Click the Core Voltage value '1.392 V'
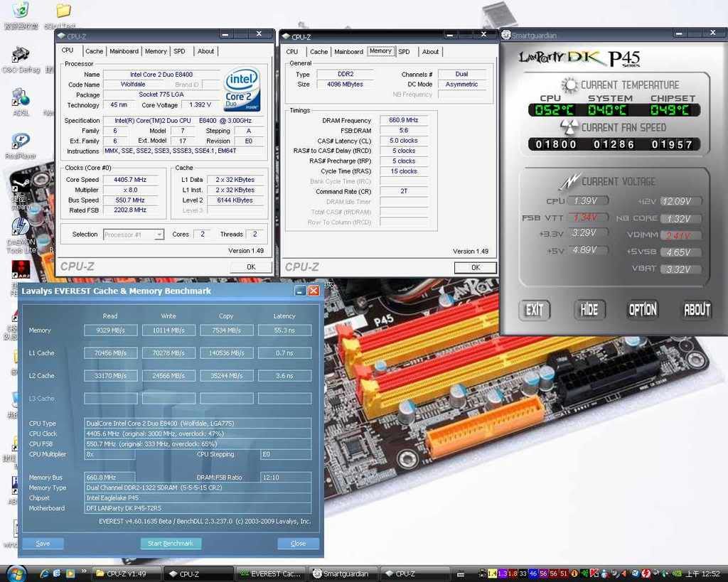 pyautogui.click(x=200, y=105)
